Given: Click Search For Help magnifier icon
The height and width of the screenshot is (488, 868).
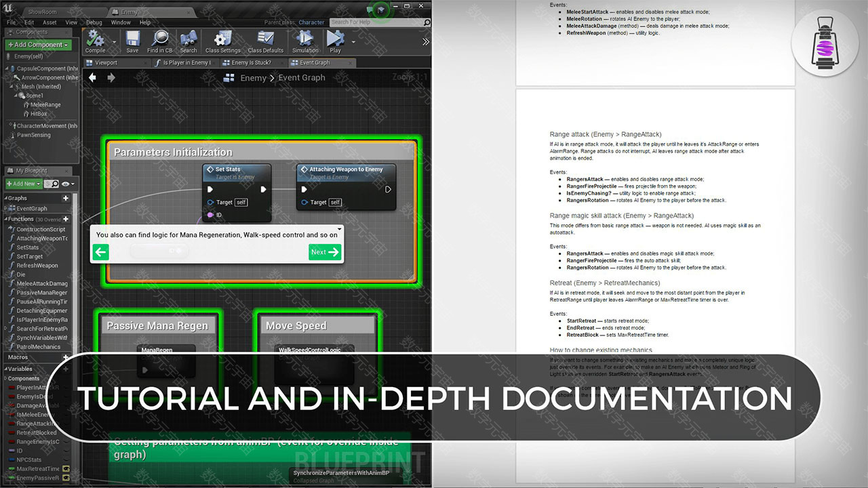Looking at the screenshot, I should pos(426,22).
